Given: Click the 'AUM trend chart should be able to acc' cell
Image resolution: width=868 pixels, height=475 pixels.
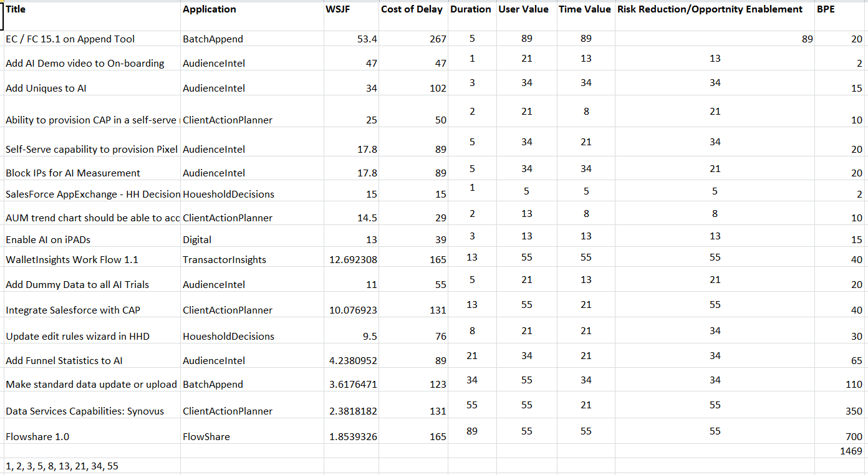Looking at the screenshot, I should tap(92, 214).
